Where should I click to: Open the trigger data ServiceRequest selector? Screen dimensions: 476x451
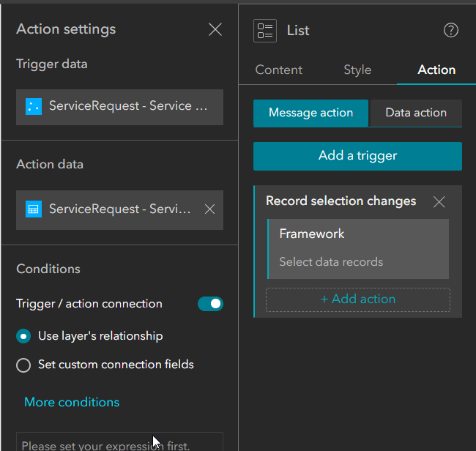(130, 106)
